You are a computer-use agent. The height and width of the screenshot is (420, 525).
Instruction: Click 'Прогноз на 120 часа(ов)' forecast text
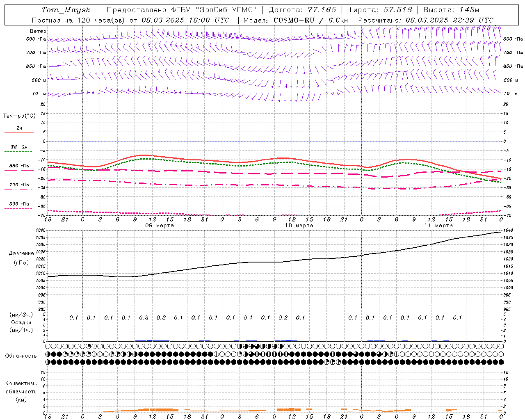[x=79, y=20]
